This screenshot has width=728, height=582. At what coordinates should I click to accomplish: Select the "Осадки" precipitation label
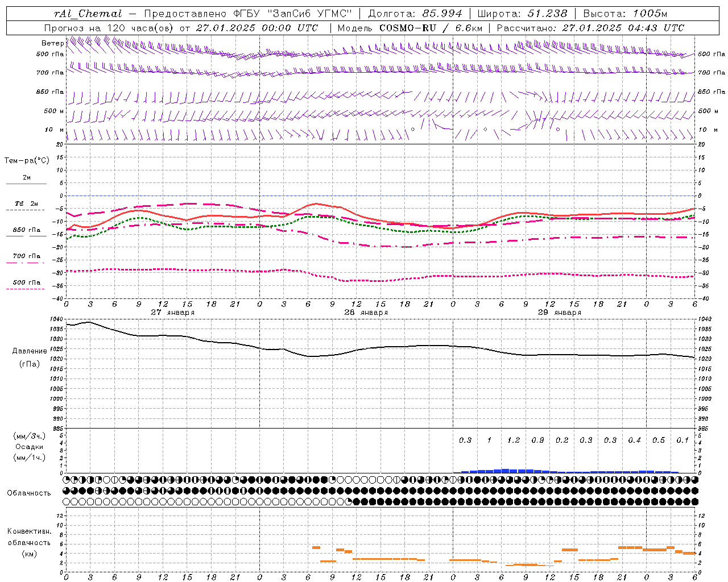tap(30, 447)
